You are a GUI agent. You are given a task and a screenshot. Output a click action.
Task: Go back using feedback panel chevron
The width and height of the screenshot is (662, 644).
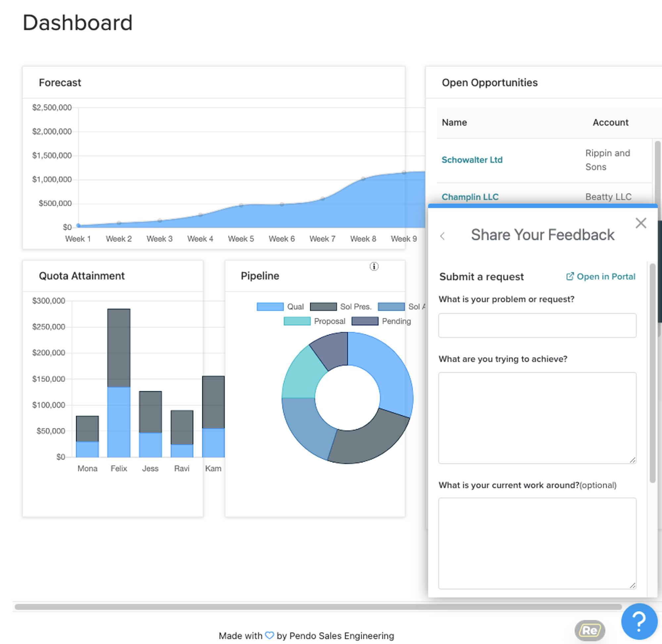click(442, 236)
